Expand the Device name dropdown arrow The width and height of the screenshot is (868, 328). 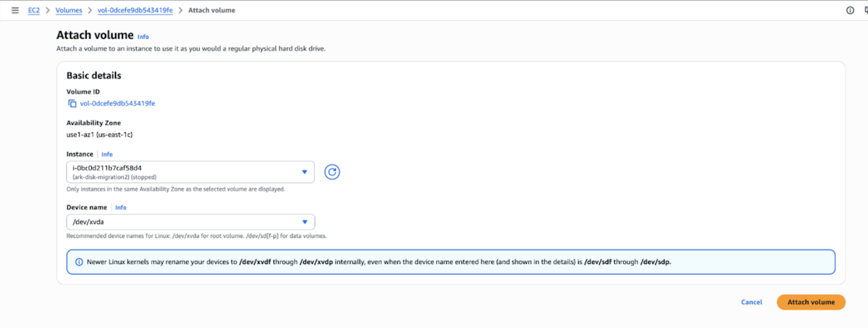(x=305, y=222)
